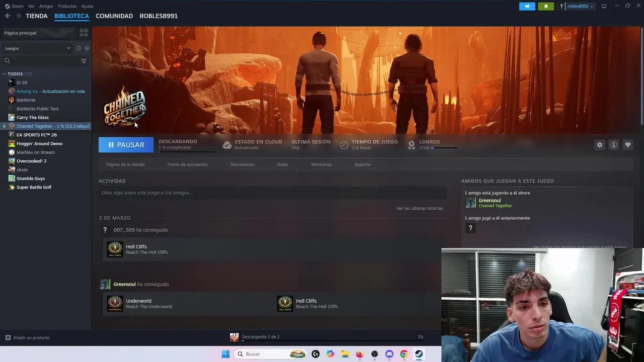Click the library search magnifier icon
The image size is (644, 362).
(7, 61)
